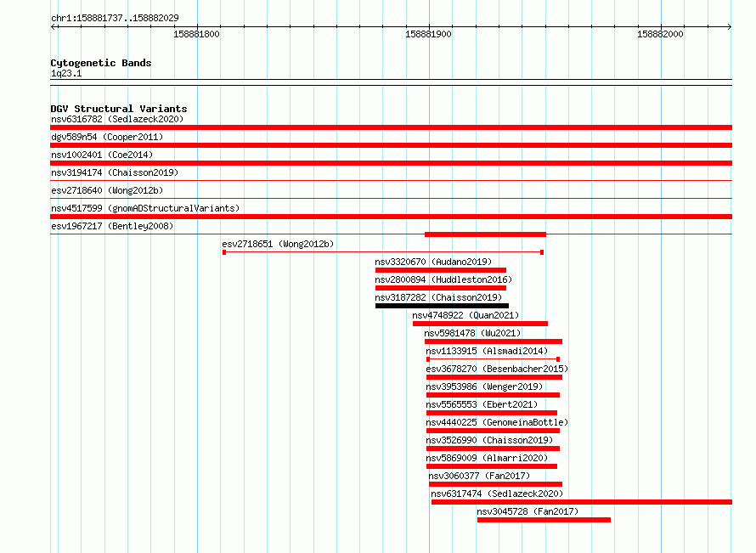Click nsv3045728 (Fan2017) label
Screen dimensions: 756x553
[x=528, y=511]
